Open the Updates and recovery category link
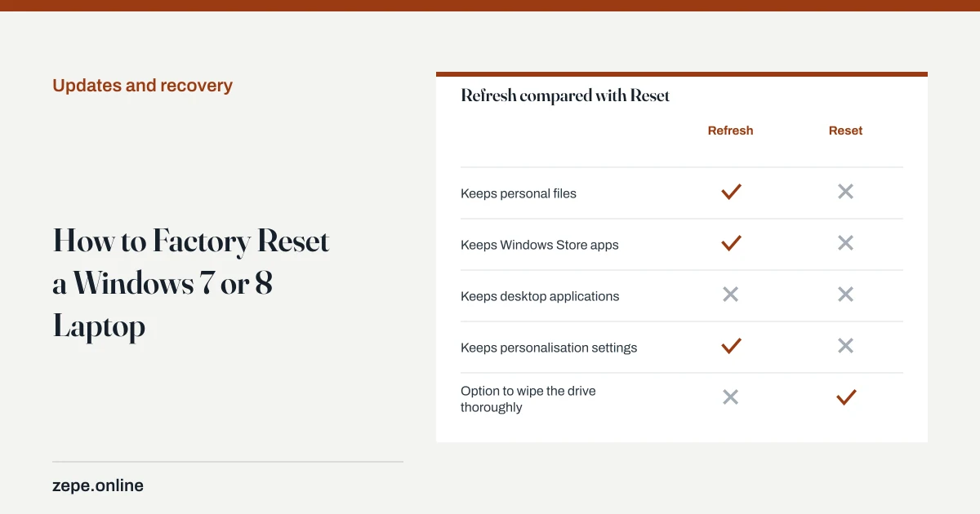This screenshot has height=514, width=980. point(142,86)
